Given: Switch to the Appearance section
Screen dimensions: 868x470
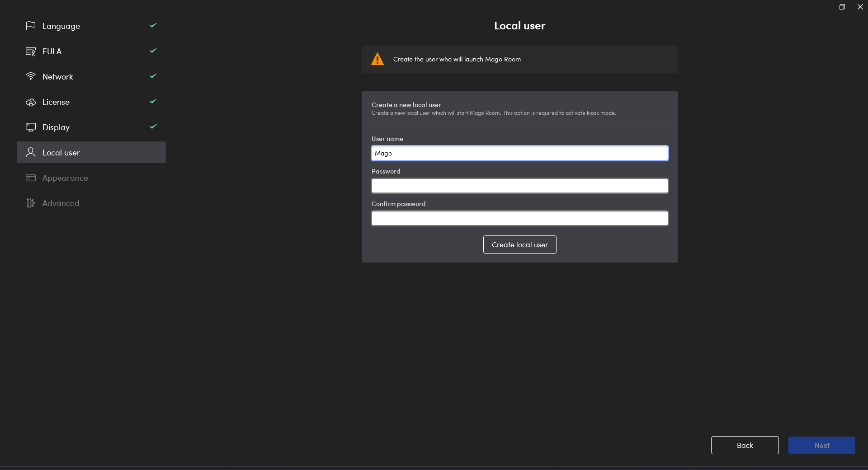Looking at the screenshot, I should coord(65,178).
